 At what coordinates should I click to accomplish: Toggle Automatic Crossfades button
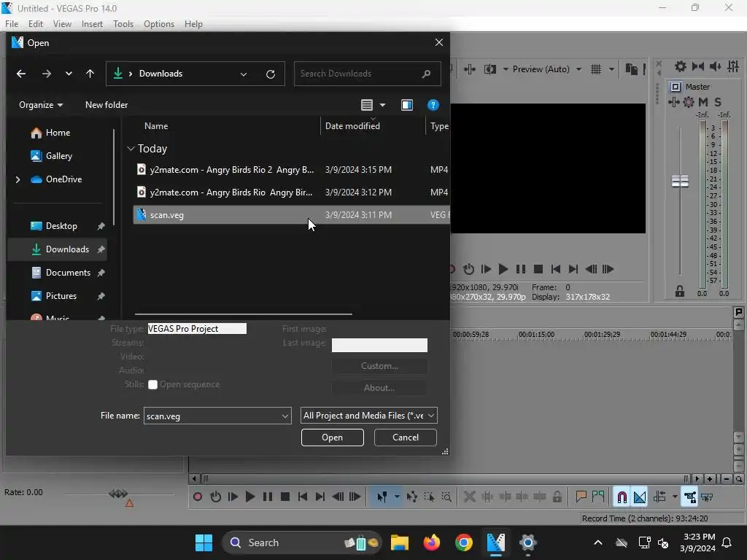coord(640,497)
